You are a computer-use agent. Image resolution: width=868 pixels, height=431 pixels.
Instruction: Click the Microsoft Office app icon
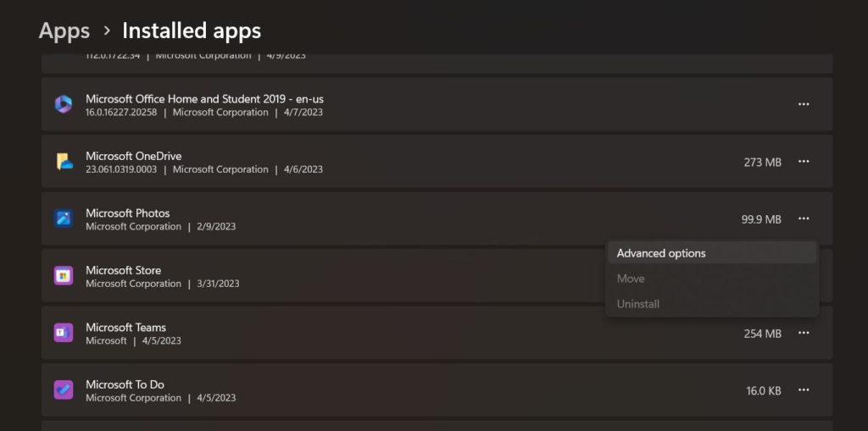pos(64,104)
